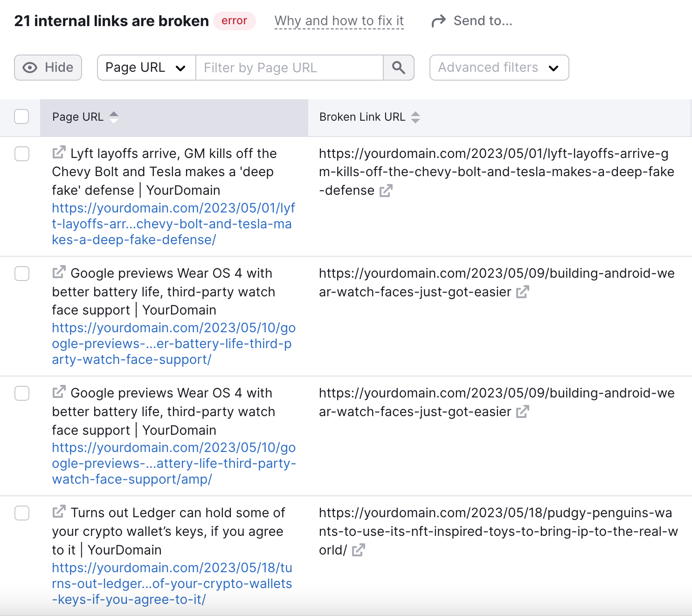The width and height of the screenshot is (692, 616).
Task: Click the sort arrows on the Page URL column
Action: (114, 117)
